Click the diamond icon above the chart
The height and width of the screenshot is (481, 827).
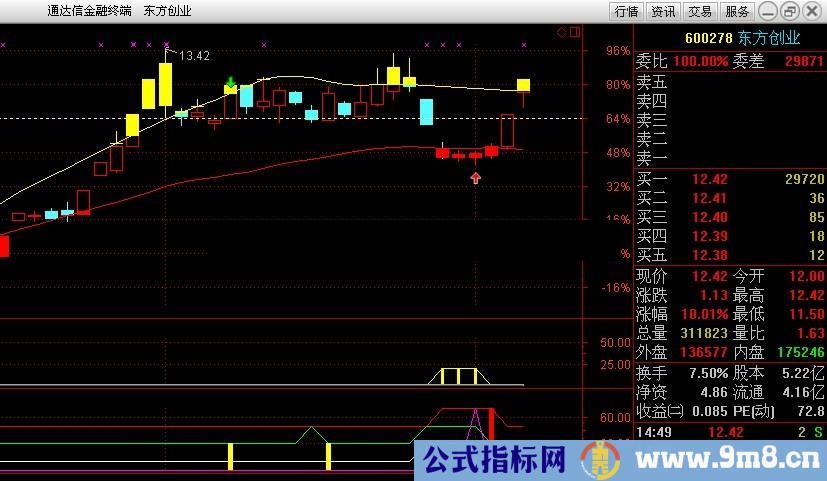(x=562, y=33)
